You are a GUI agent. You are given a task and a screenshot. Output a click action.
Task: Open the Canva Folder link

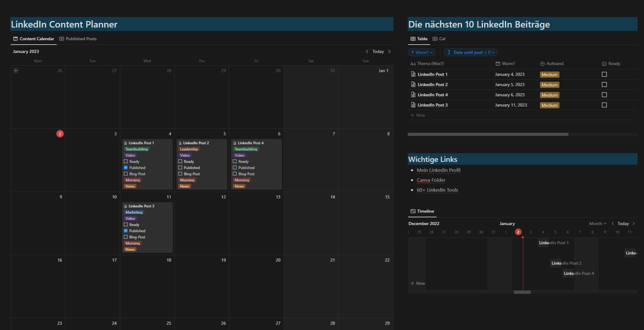(x=431, y=180)
